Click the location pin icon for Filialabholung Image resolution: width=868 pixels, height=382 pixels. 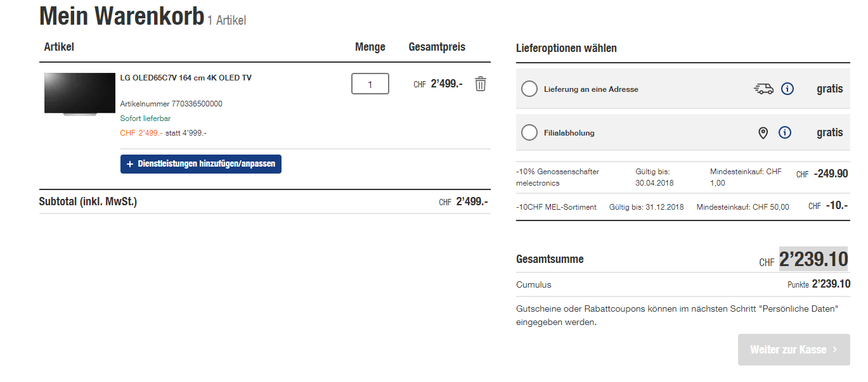pos(763,133)
